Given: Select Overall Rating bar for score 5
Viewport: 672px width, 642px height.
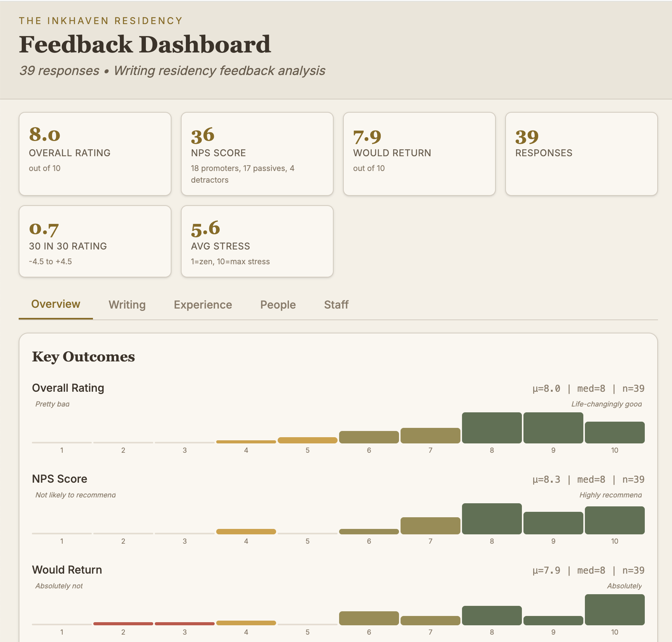Looking at the screenshot, I should point(307,440).
